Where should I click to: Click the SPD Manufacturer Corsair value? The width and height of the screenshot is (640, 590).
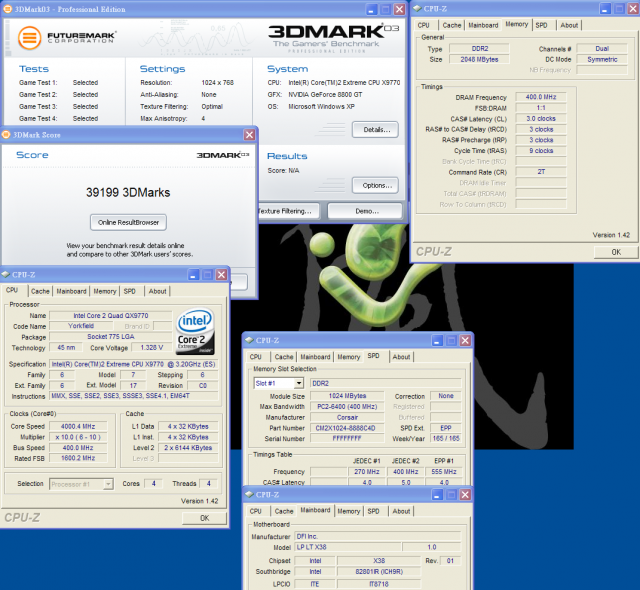tap(347, 417)
